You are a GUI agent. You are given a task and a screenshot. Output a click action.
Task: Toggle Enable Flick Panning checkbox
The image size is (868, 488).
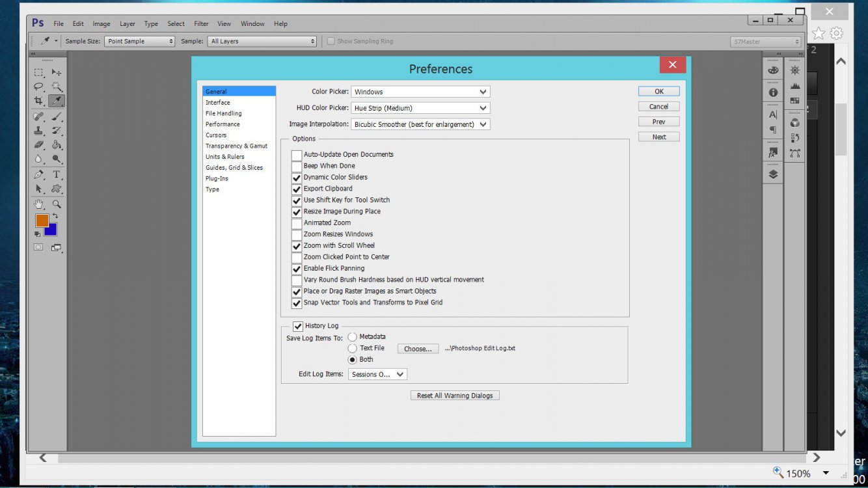pyautogui.click(x=297, y=269)
